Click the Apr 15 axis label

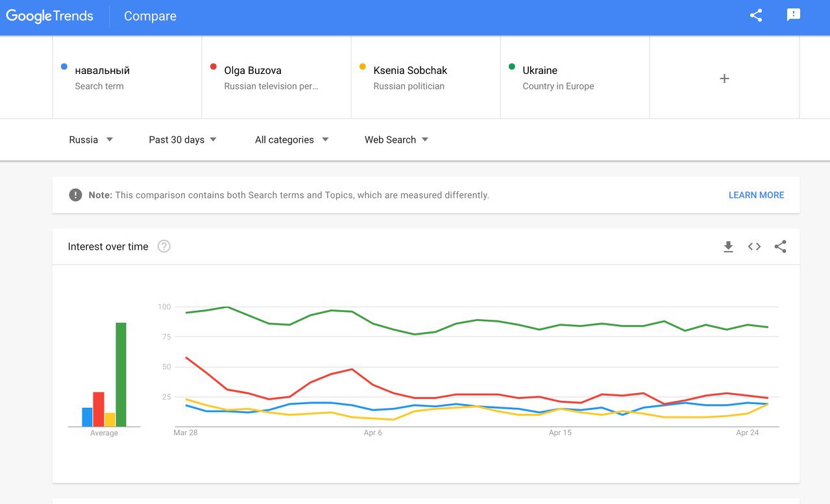[560, 433]
